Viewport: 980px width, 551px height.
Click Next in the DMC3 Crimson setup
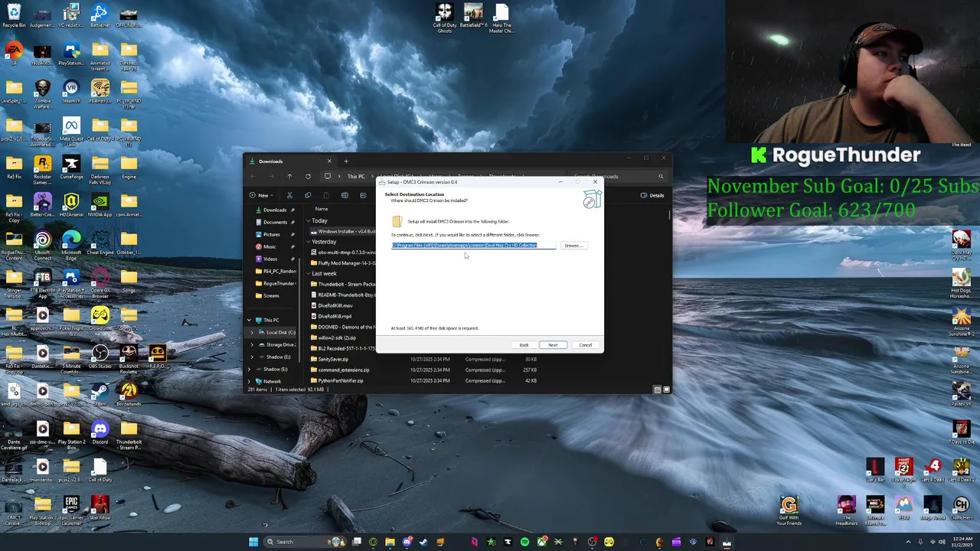(x=553, y=345)
